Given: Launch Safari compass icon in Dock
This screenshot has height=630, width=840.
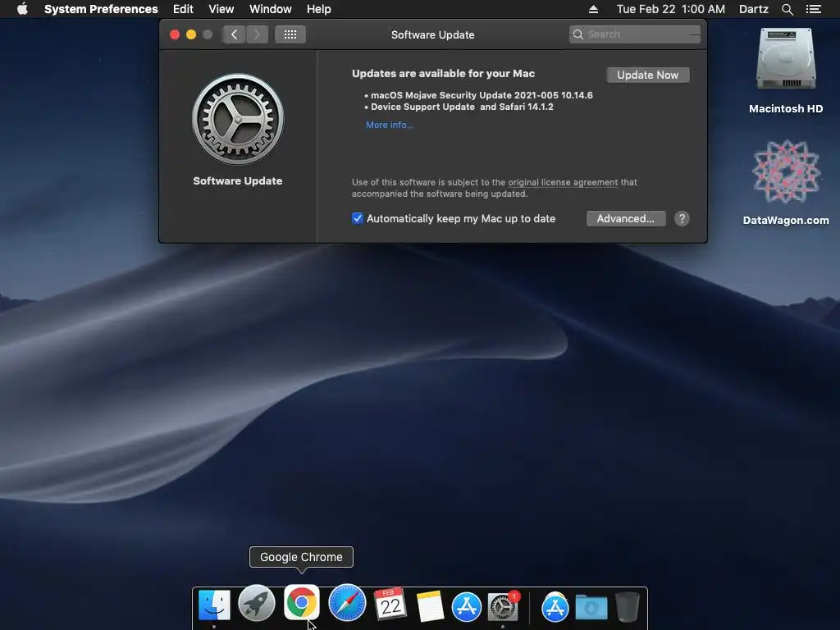Looking at the screenshot, I should click(347, 603).
